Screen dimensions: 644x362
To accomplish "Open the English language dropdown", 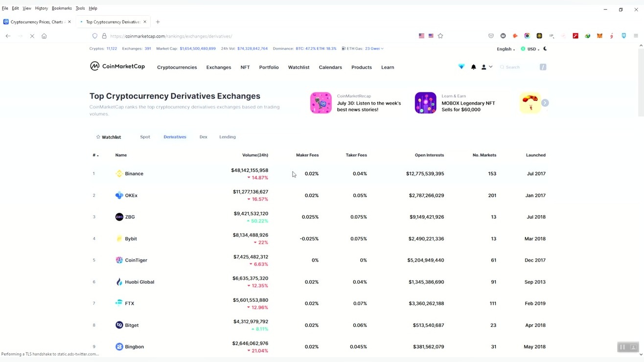I will pyautogui.click(x=506, y=49).
